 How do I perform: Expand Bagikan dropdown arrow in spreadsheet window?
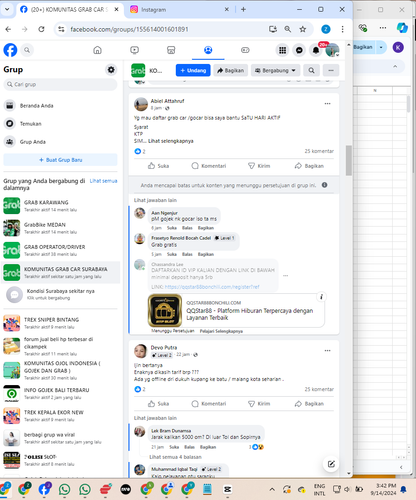[381, 47]
